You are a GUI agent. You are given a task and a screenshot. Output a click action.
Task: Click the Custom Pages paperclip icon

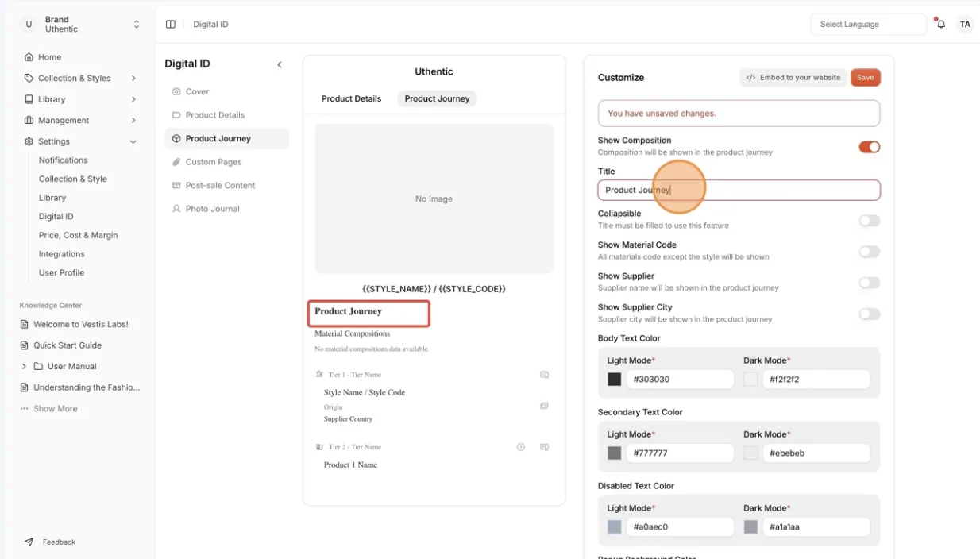tap(176, 162)
